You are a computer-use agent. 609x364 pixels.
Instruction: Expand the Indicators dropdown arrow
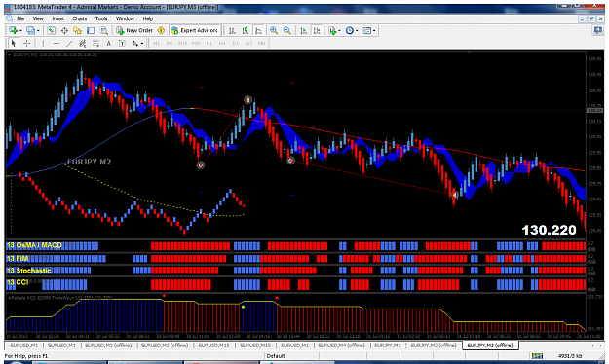coord(339,30)
